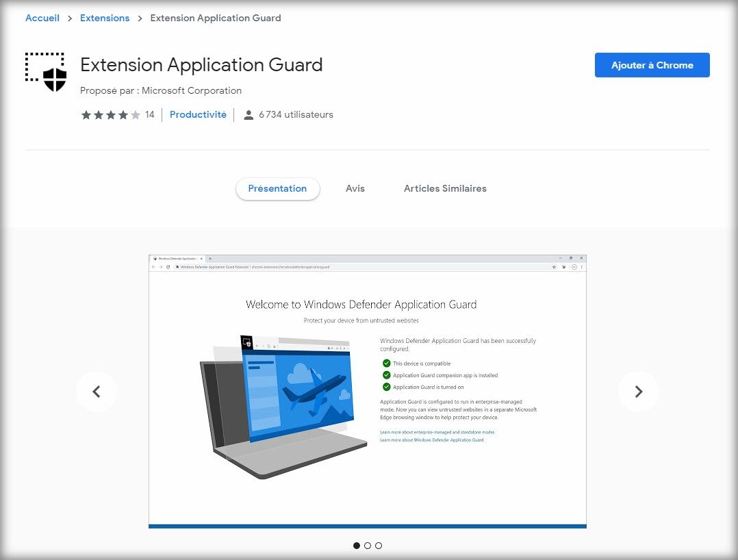Select the first carousel dot indicator
The height and width of the screenshot is (560, 738).
(x=356, y=546)
